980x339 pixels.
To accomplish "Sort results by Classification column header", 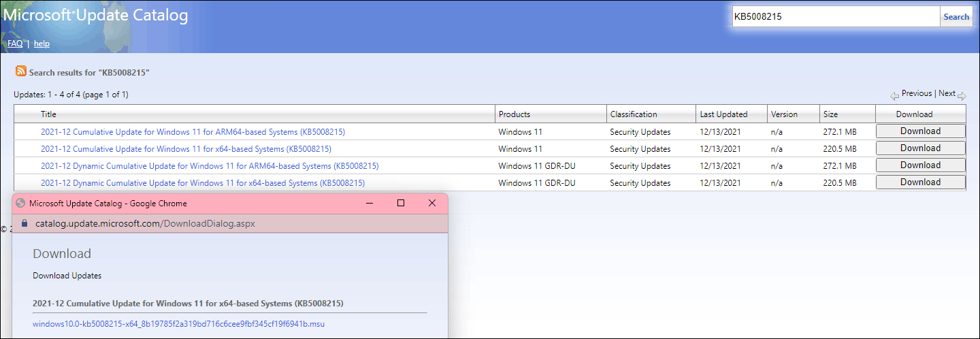I will tap(634, 114).
